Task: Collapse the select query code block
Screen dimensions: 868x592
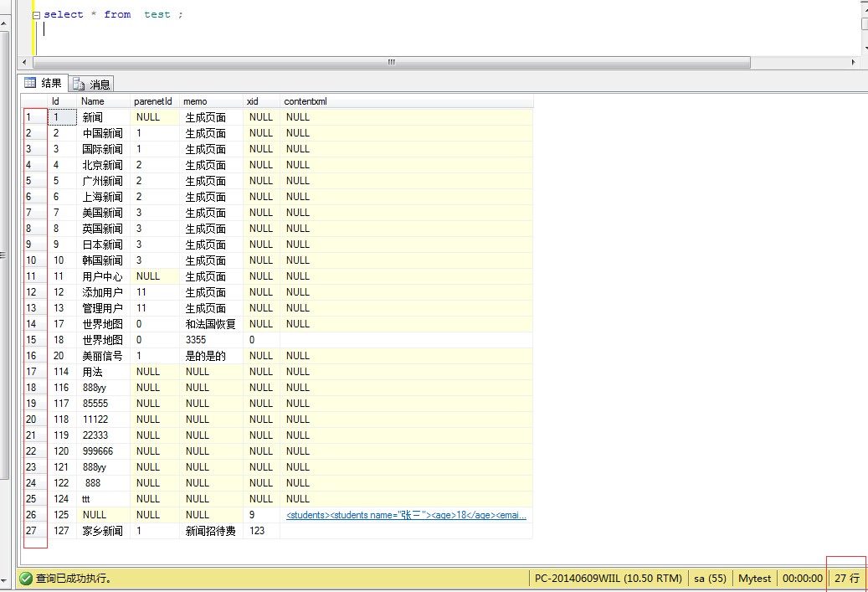Action: click(x=37, y=16)
